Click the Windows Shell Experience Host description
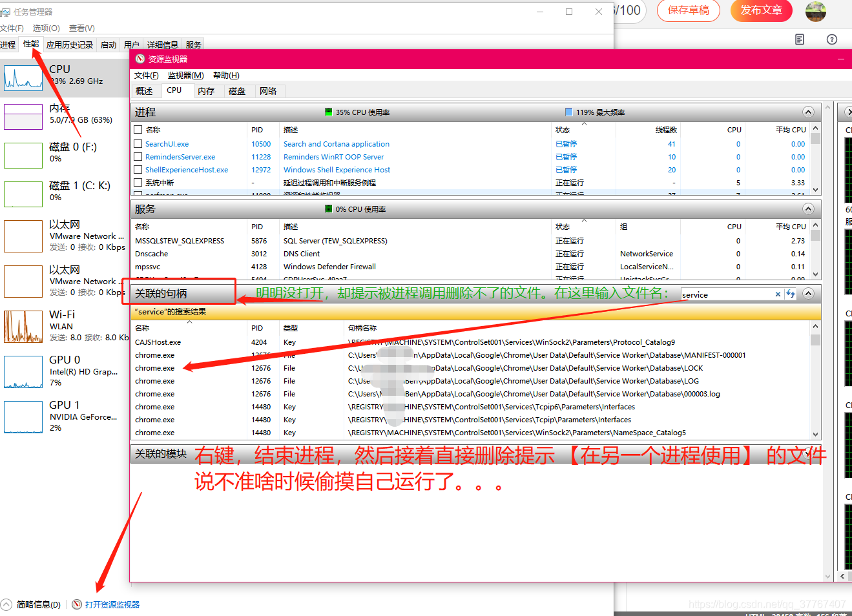Viewport: 852px width, 616px height. coord(337,170)
